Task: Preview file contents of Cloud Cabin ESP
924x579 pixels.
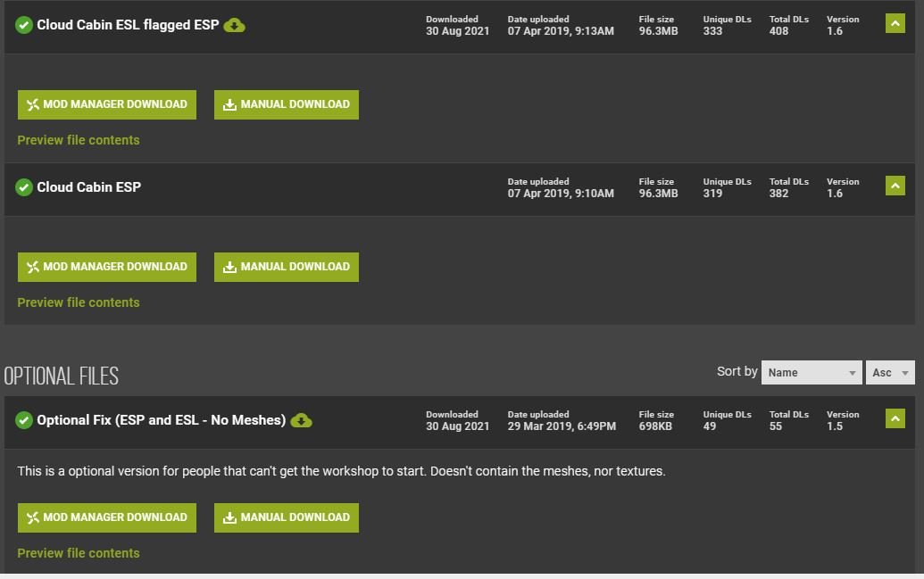Action: click(x=79, y=302)
